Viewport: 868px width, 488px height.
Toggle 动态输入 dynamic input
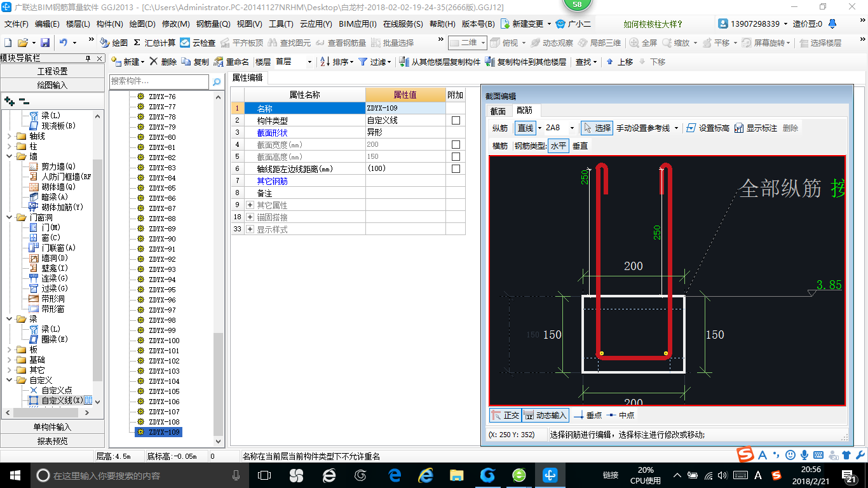click(545, 415)
